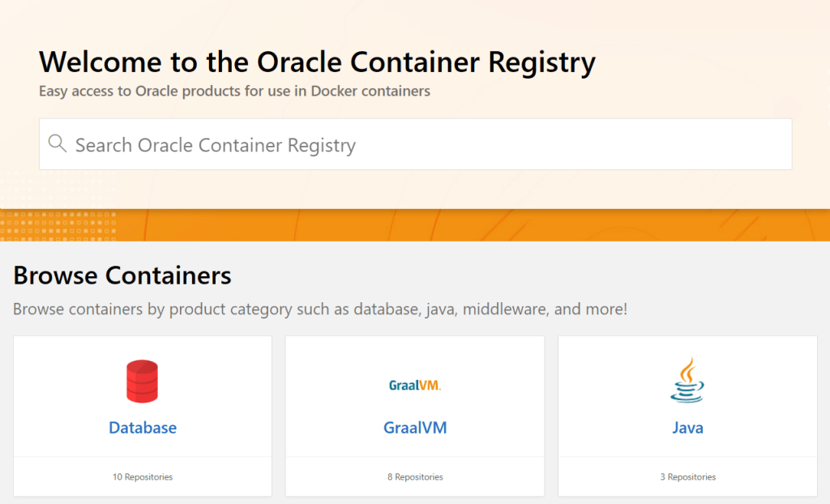Click the red Database cylinder icon
Viewport: 830px width, 504px height.
(x=143, y=382)
